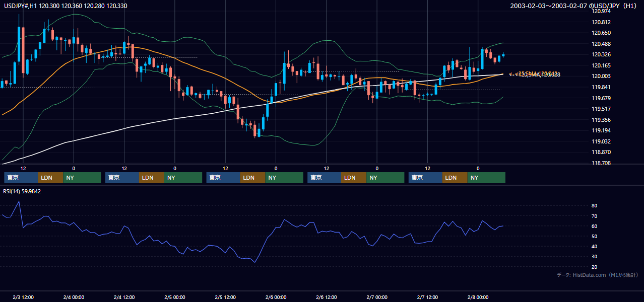Click the 2/6 00:00 time axis label

[x=276, y=297]
